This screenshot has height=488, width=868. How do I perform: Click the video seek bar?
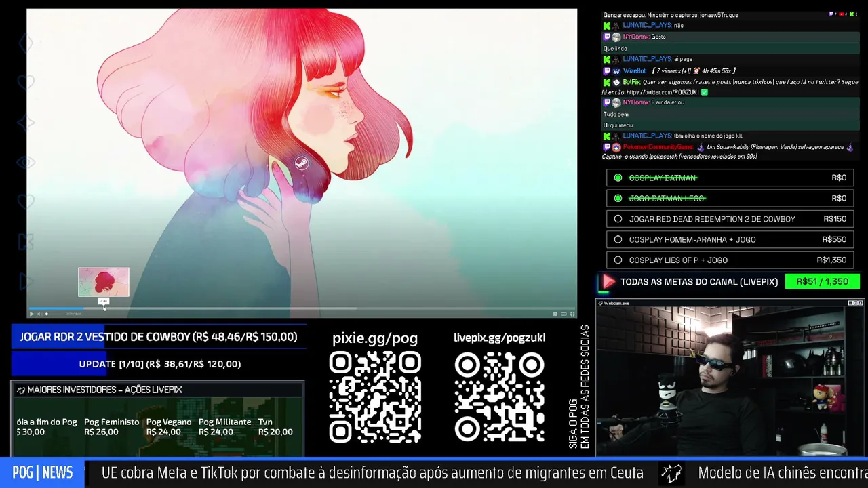coord(302,308)
